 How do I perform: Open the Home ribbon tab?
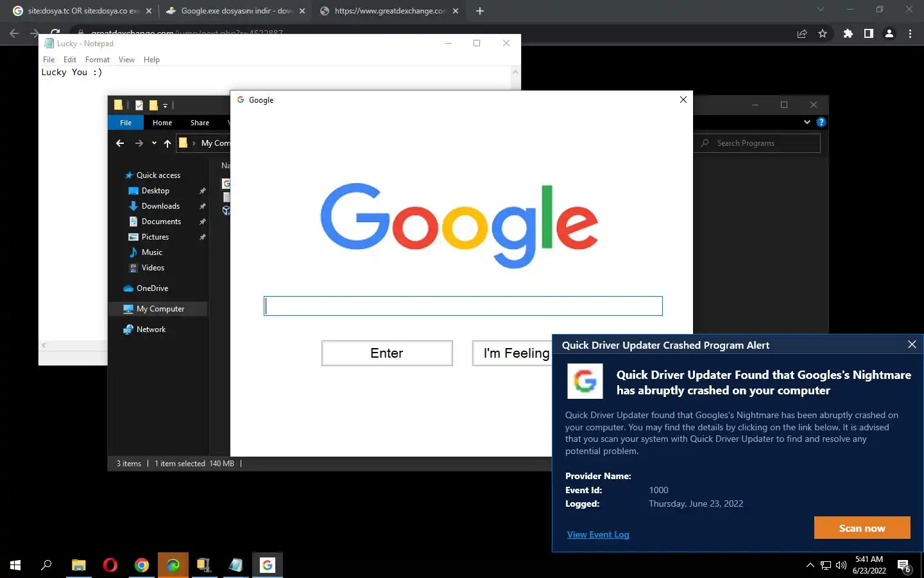pyautogui.click(x=162, y=123)
